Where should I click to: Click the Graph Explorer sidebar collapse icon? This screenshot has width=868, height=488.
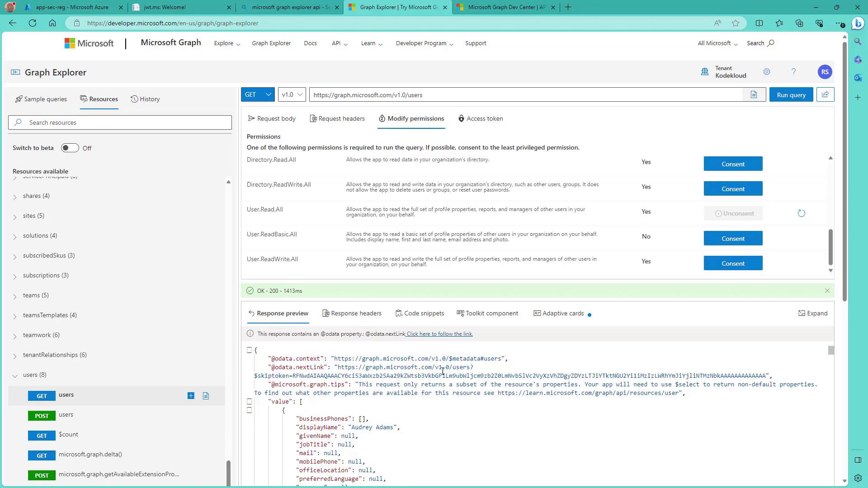[15, 72]
